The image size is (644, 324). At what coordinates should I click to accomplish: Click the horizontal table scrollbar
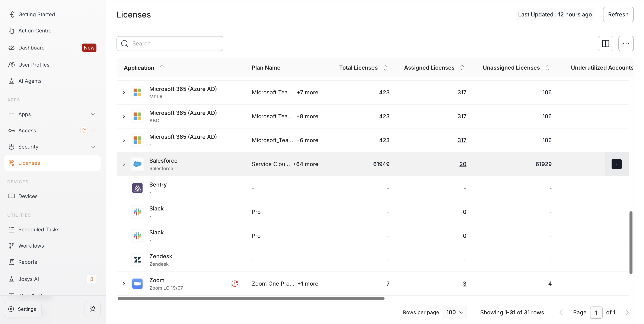click(251, 299)
